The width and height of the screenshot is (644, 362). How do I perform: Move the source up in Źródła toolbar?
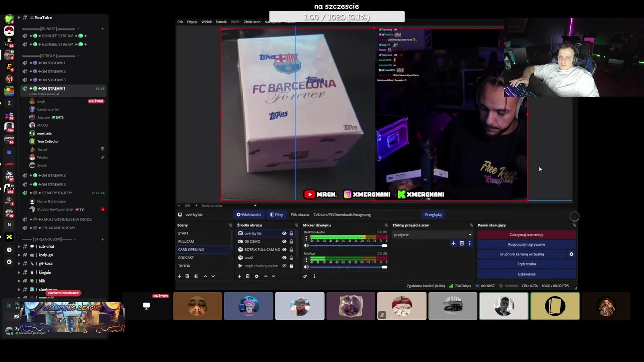click(x=266, y=276)
